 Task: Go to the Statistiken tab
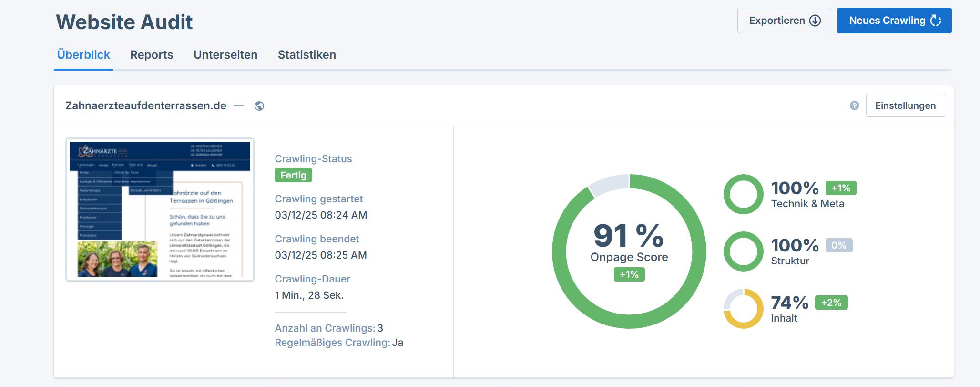(307, 55)
